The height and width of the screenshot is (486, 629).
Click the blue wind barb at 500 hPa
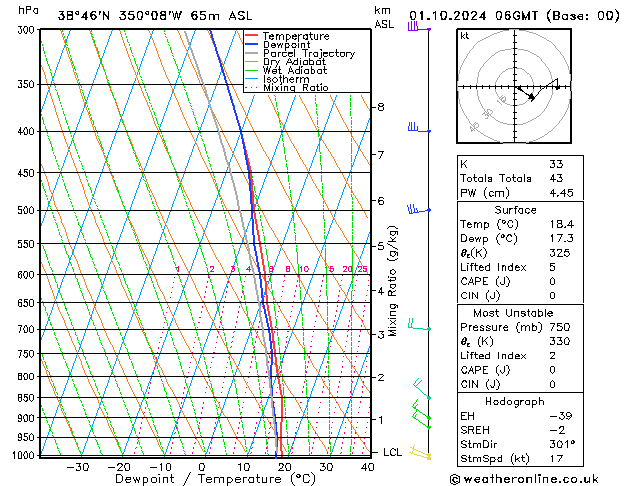[419, 209]
